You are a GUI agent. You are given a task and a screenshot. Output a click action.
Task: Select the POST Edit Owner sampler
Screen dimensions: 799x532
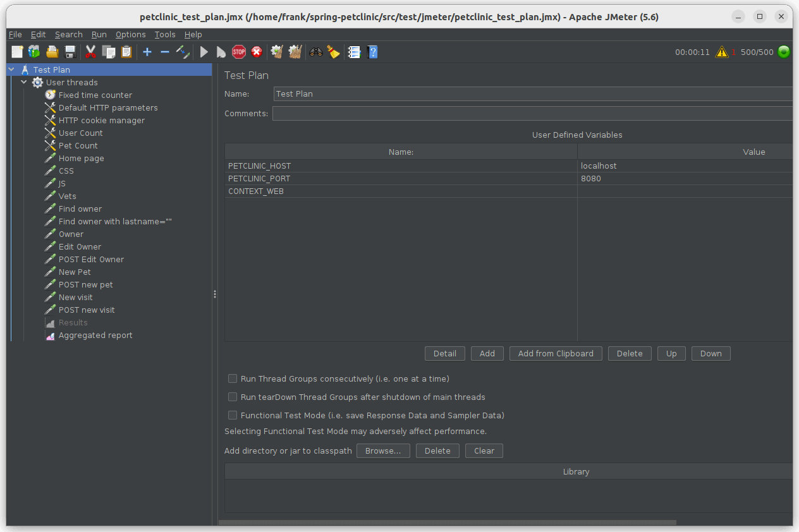[91, 259]
